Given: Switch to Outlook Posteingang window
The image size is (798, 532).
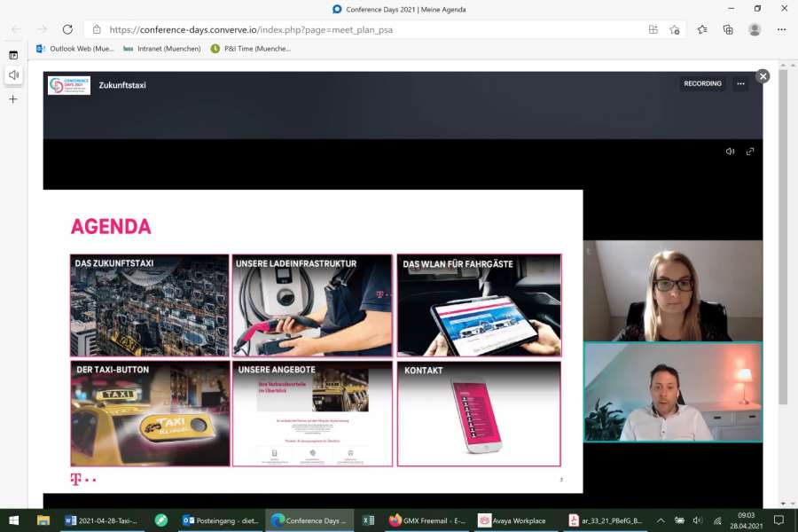Looking at the screenshot, I should pyautogui.click(x=221, y=520).
